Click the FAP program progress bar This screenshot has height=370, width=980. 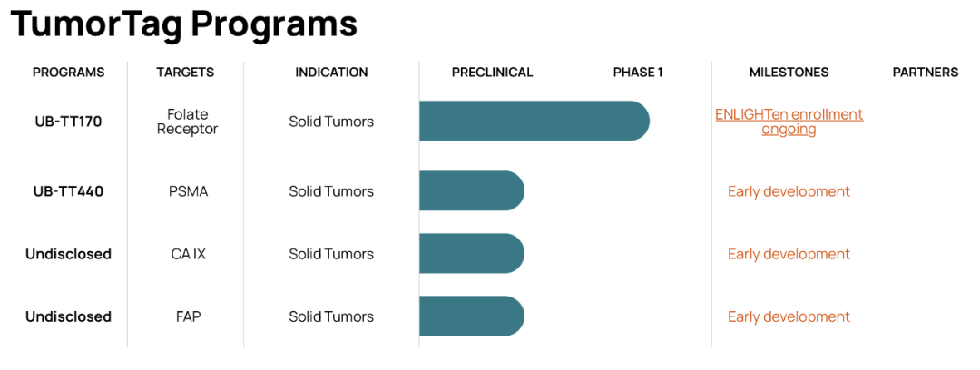(x=472, y=316)
